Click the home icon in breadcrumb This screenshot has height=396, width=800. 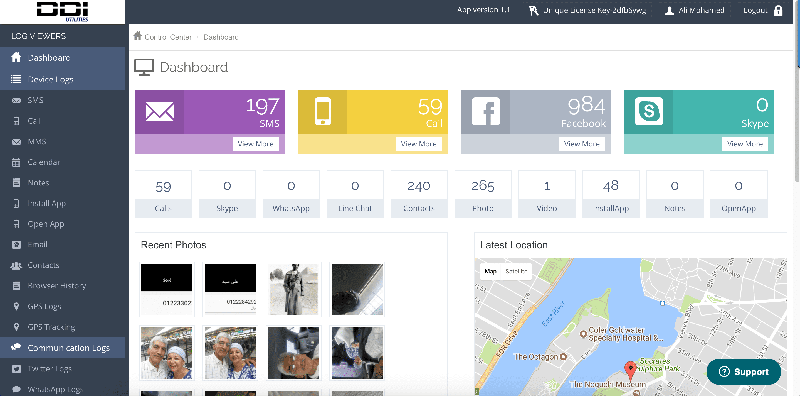click(137, 36)
